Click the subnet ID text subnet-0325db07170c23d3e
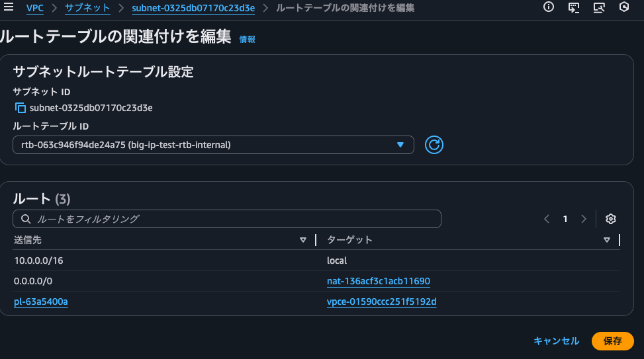Image resolution: width=644 pixels, height=359 pixels. [x=91, y=108]
